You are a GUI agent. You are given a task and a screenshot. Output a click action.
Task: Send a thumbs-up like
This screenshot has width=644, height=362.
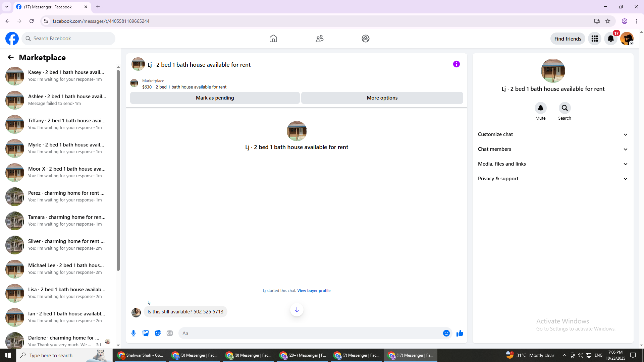point(460,333)
